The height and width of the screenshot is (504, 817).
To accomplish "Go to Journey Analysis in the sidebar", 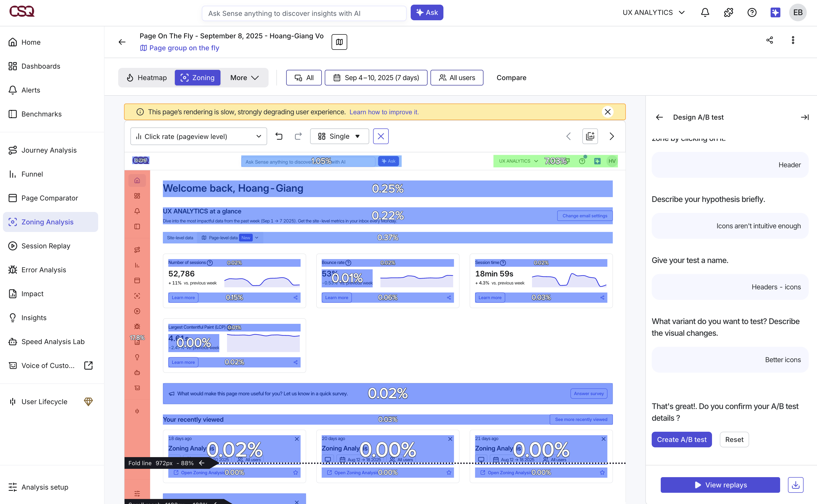I will [49, 150].
